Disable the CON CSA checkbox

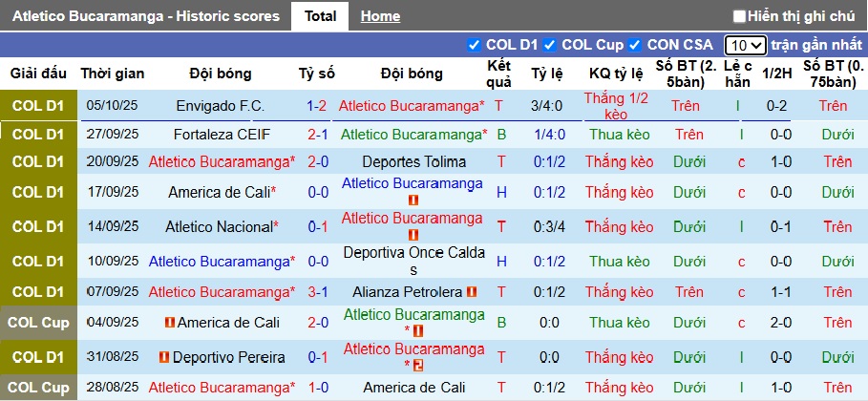635,45
